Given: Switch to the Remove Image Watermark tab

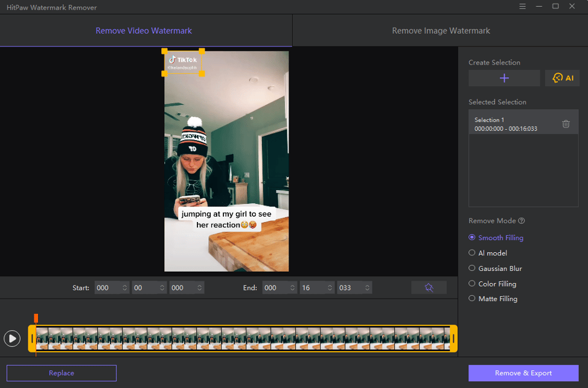Looking at the screenshot, I should coord(440,30).
